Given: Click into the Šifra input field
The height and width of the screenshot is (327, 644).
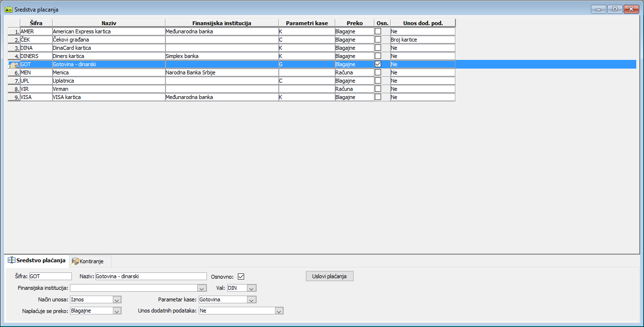Looking at the screenshot, I should 50,277.
